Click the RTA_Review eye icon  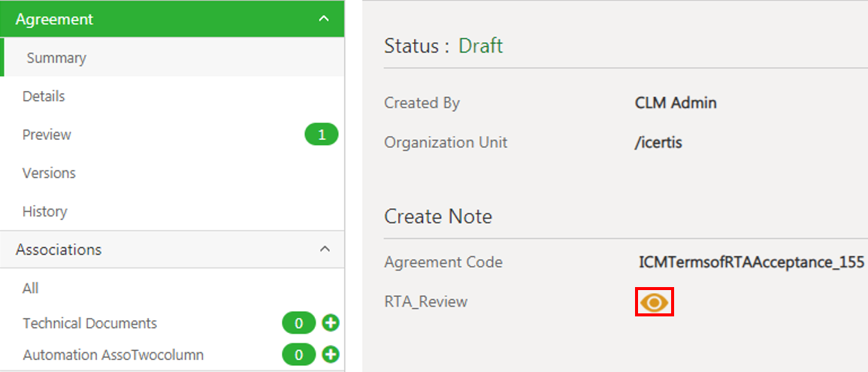tap(654, 302)
